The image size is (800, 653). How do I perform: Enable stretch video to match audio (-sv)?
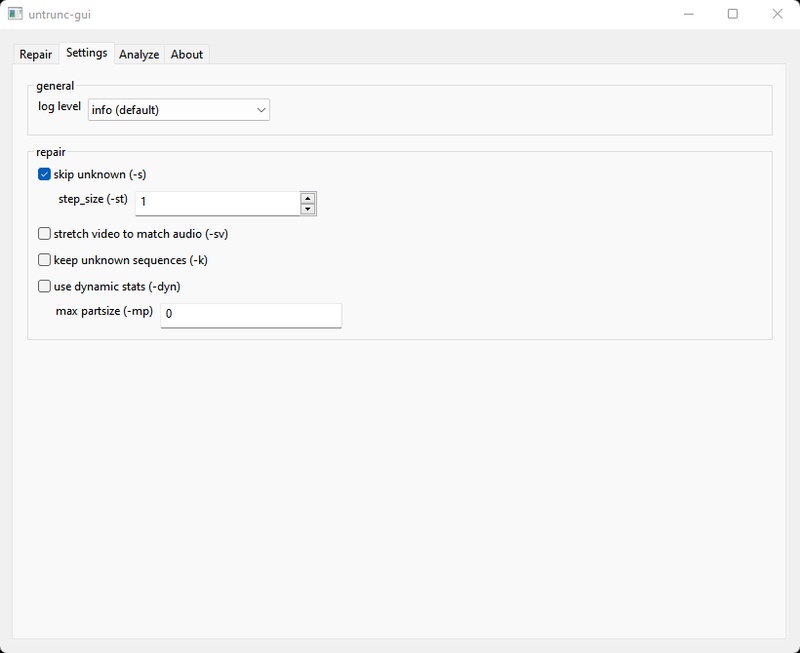[x=42, y=233]
